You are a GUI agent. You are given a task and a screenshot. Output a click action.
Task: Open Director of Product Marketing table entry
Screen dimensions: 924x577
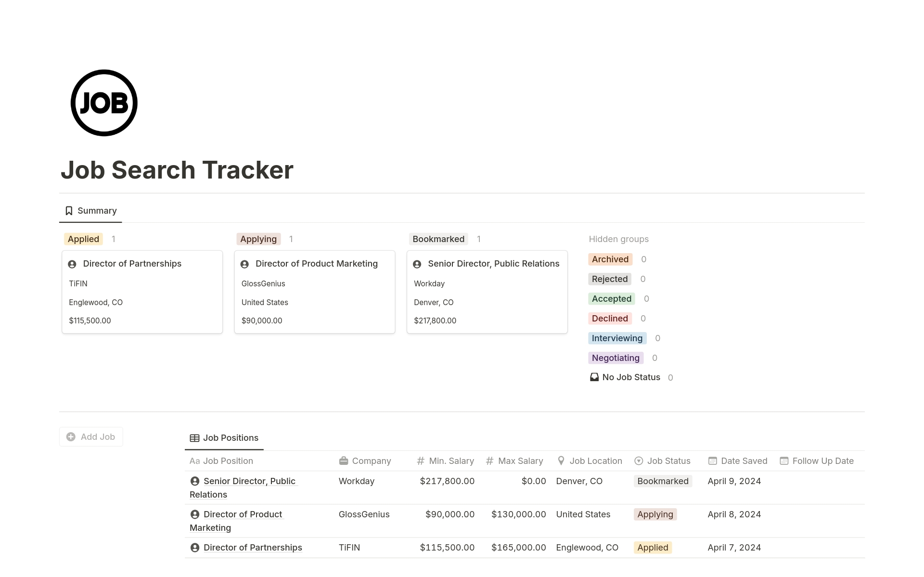pyautogui.click(x=243, y=514)
